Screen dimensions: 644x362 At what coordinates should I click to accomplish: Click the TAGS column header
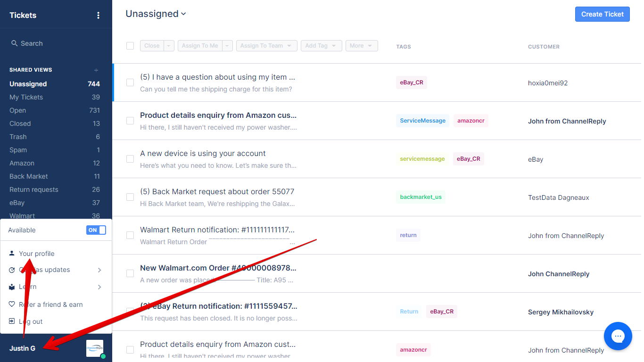point(404,47)
